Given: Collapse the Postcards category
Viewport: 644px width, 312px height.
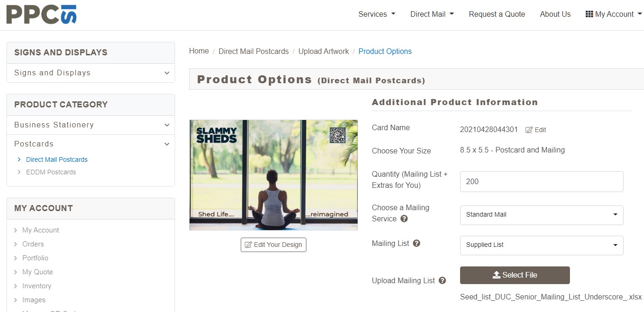Looking at the screenshot, I should [x=167, y=144].
